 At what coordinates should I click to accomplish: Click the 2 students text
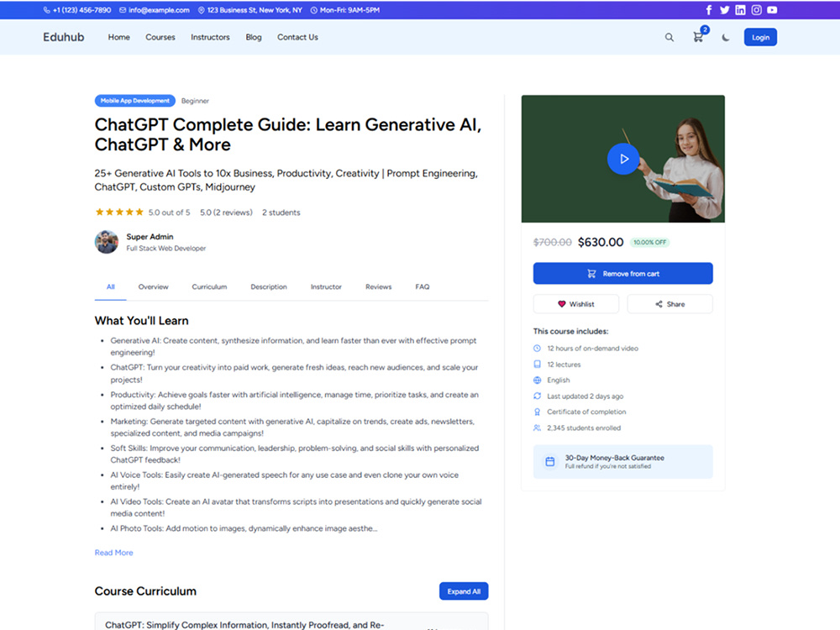pos(281,213)
